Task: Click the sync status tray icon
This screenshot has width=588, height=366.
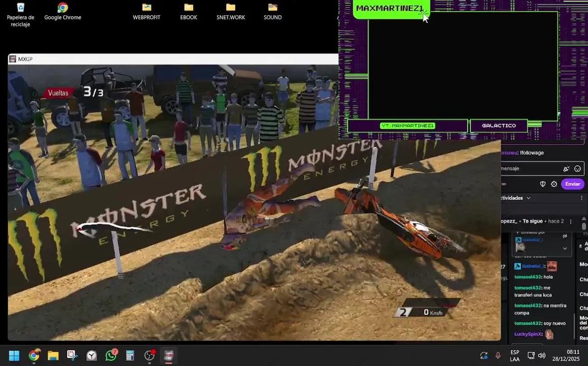Action: (x=484, y=355)
